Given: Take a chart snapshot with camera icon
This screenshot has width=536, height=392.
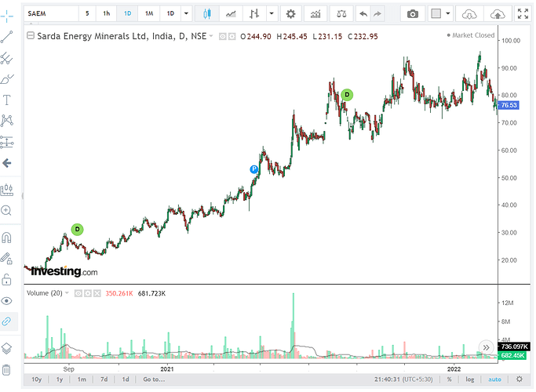Looking at the screenshot, I should [x=413, y=13].
